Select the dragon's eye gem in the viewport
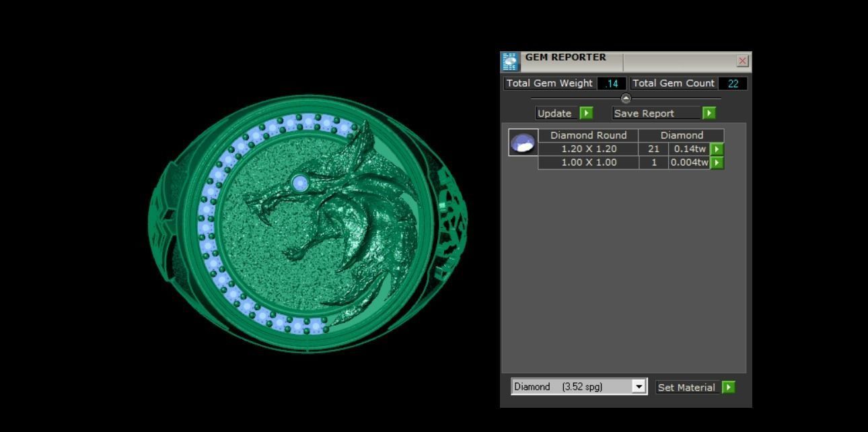The image size is (868, 432). tap(300, 182)
